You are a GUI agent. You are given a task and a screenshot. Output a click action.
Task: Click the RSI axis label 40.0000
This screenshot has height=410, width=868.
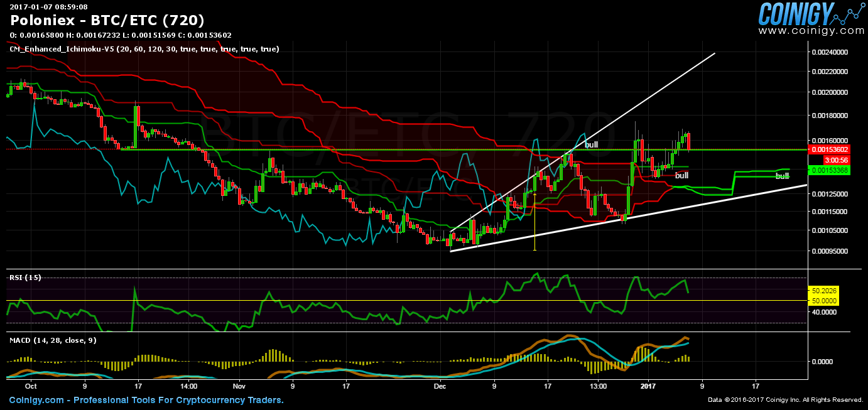(824, 311)
